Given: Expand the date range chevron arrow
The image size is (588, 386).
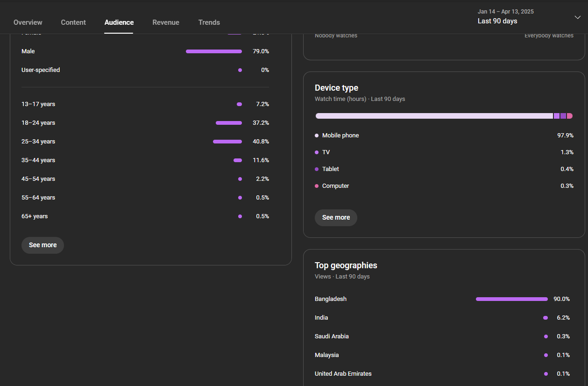Looking at the screenshot, I should click(x=577, y=17).
